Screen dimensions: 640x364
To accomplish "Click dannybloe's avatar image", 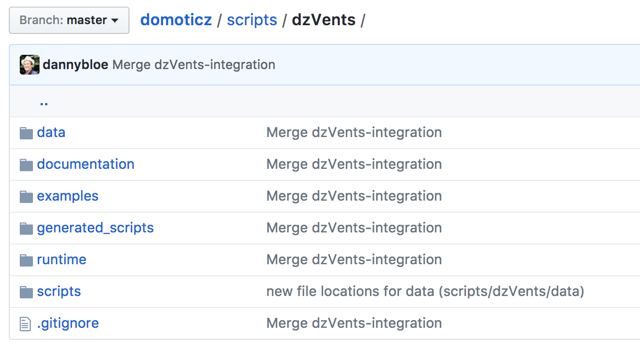I will pos(30,65).
